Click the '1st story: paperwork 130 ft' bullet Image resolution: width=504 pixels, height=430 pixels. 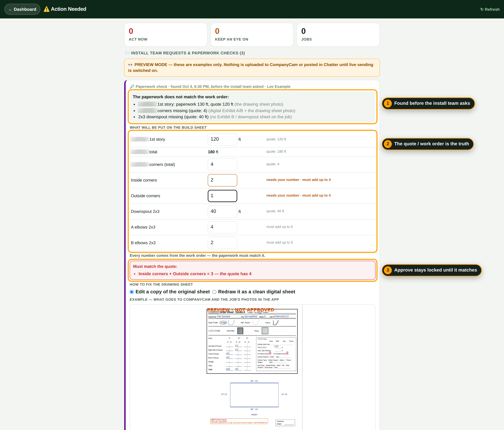pos(210,104)
